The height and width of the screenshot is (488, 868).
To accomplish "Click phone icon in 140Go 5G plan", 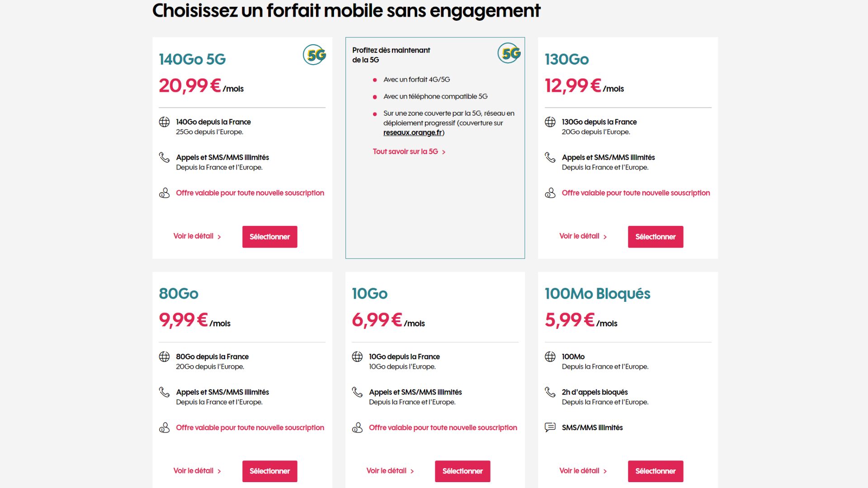I will point(164,157).
